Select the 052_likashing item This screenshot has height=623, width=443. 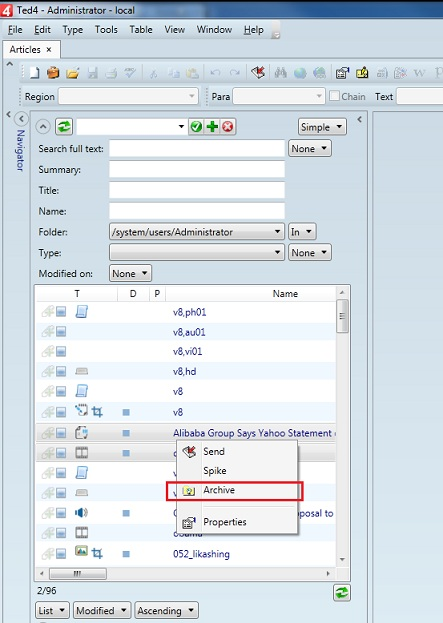(x=186, y=554)
